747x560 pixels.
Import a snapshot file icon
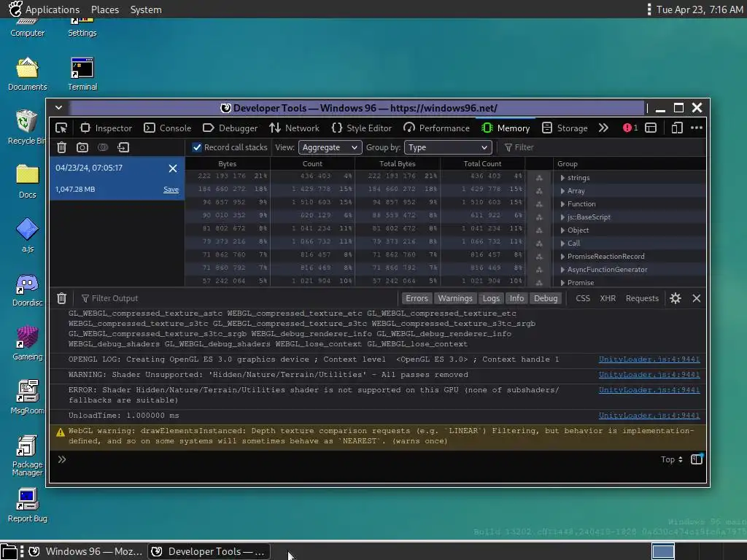point(123,147)
